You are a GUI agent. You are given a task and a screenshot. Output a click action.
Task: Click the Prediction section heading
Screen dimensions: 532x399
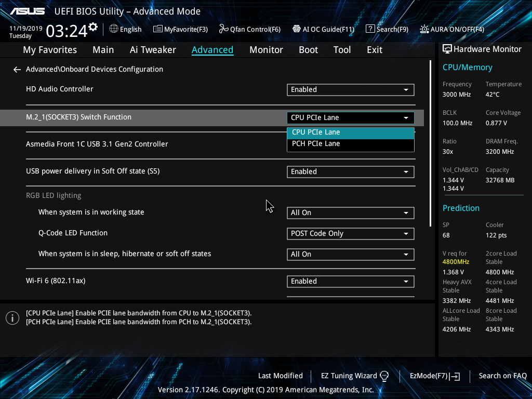[461, 208]
